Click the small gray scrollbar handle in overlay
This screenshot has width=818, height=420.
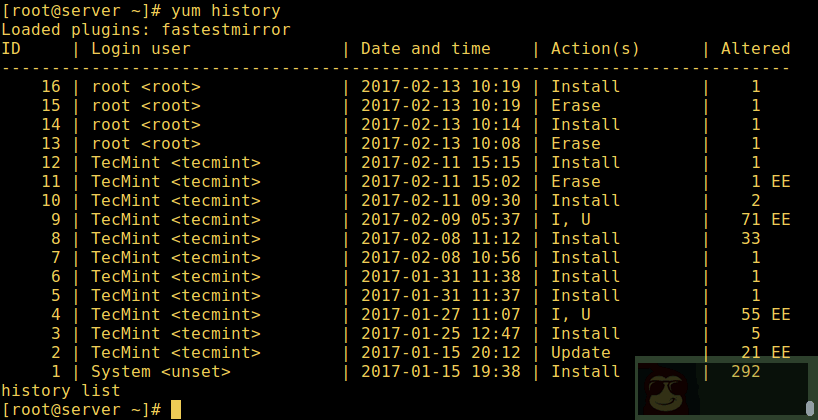pos(809,408)
